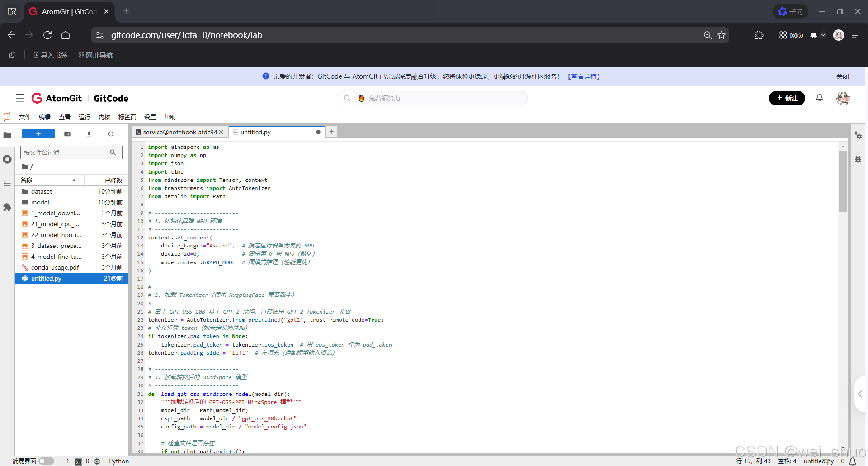Open the extension manager puzzle icon
868x466 pixels.
click(x=7, y=207)
